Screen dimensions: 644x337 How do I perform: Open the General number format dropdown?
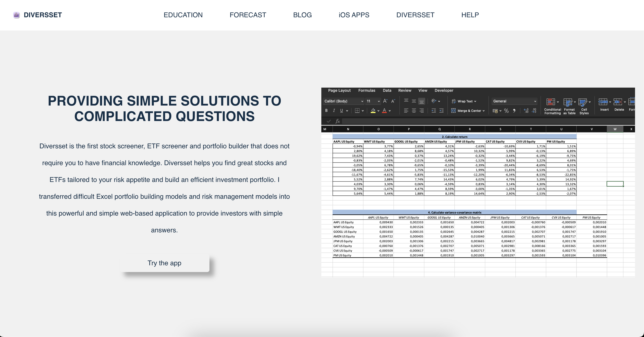[x=514, y=101]
